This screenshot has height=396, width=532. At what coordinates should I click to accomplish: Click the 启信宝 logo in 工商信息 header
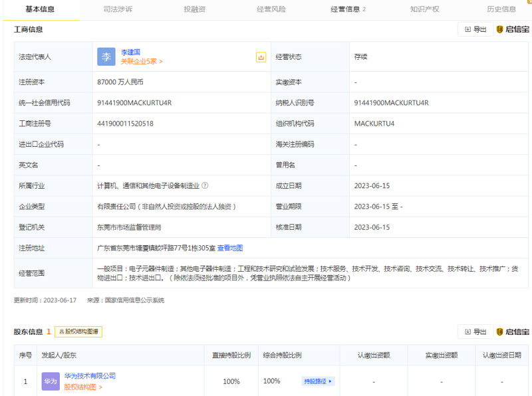[x=513, y=29]
